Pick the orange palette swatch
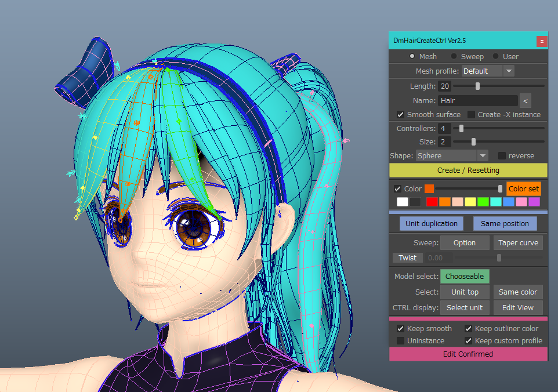Screen dimensions: 558x392 (445, 202)
